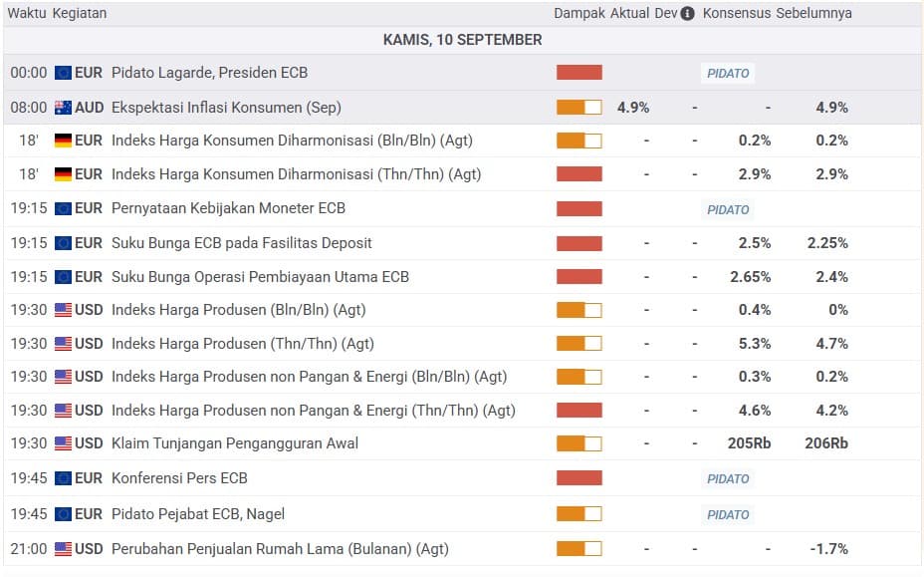Click red impact bar for Pernyataan Kebijakan Moneter ECB
Viewport: 924px width, 577px height.
[579, 209]
